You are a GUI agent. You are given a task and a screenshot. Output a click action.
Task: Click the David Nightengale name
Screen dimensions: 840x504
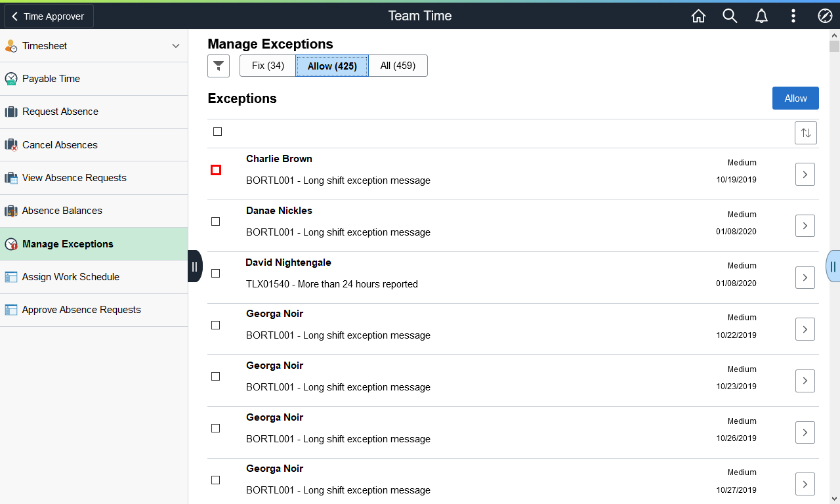288,262
